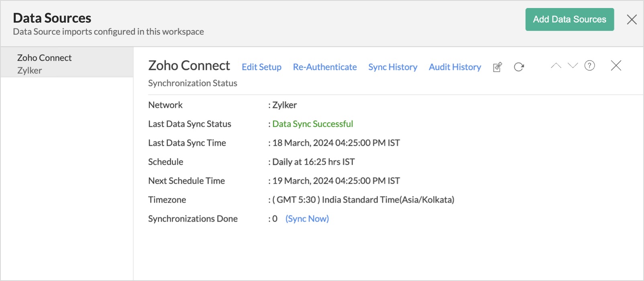This screenshot has width=644, height=281.
Task: Click the Zylker network value
Action: tap(284, 105)
